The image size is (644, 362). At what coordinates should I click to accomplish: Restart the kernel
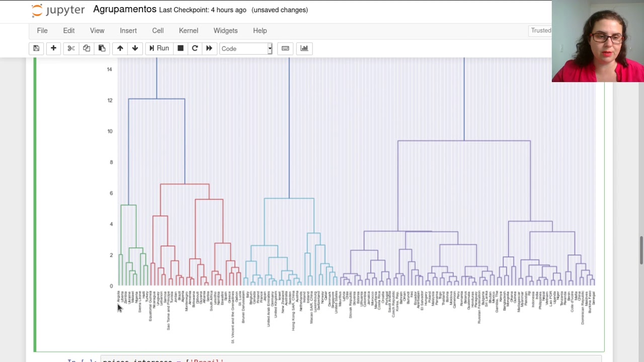pos(195,48)
